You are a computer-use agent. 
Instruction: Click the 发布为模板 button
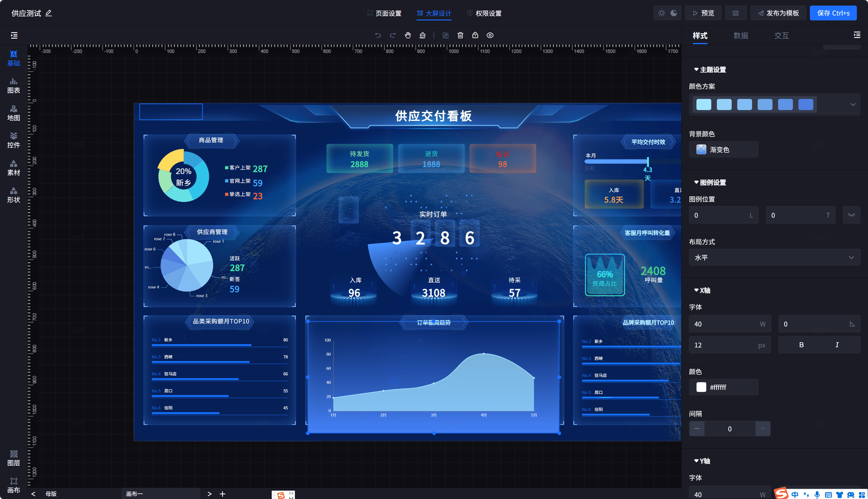778,13
